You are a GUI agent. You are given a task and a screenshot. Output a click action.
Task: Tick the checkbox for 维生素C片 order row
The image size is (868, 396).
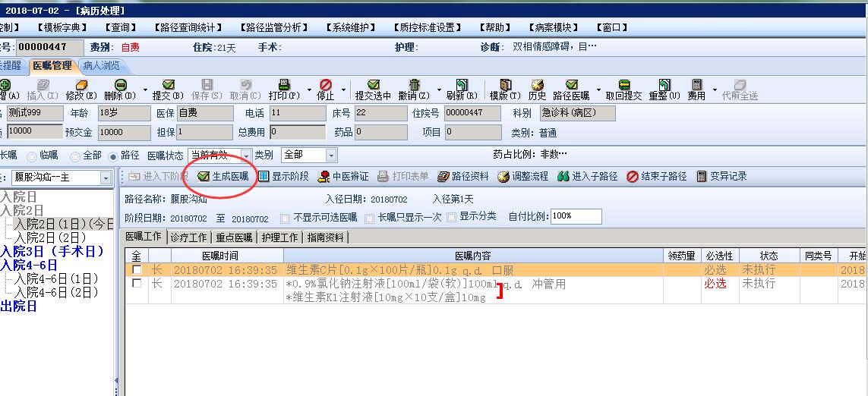click(137, 270)
